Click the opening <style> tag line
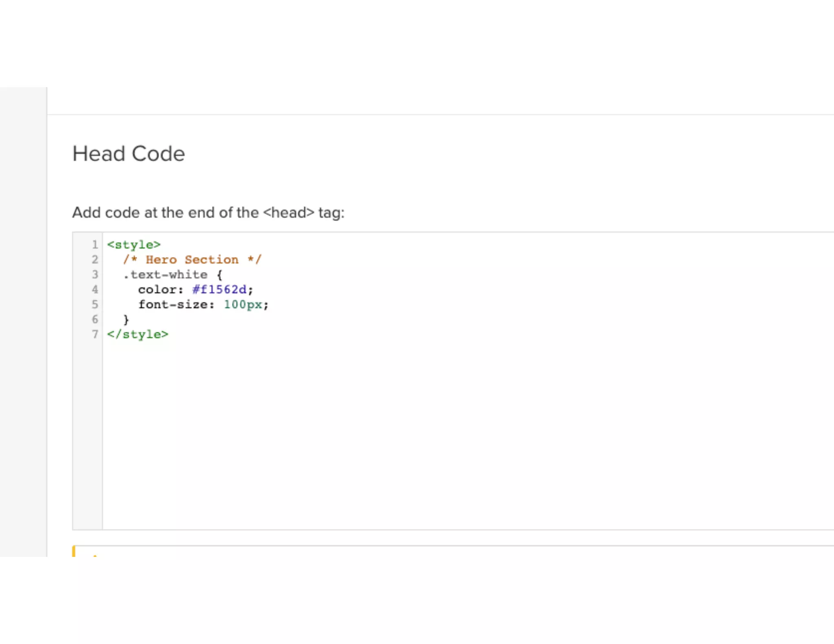The width and height of the screenshot is (834, 644). pyautogui.click(x=134, y=245)
